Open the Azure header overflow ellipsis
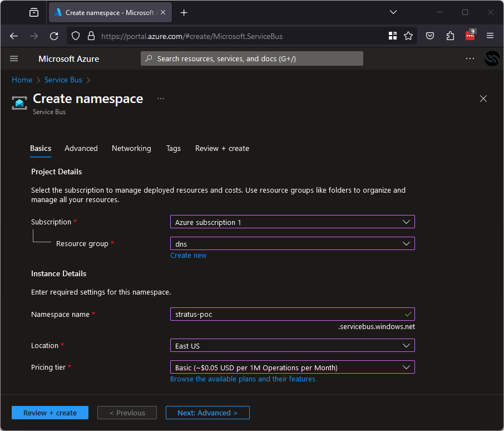Screen dimensions: 504x431 (x=470, y=58)
